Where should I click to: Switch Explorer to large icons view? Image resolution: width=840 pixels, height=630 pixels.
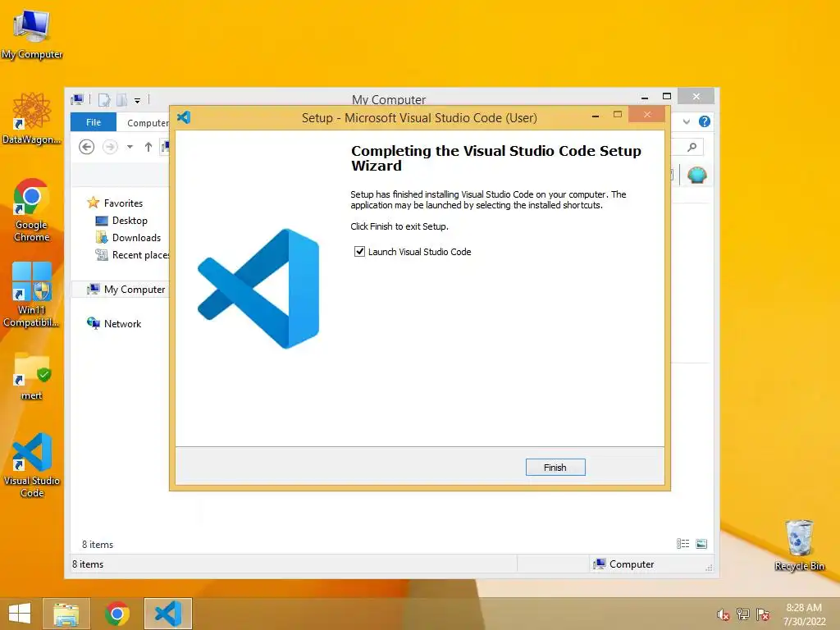[x=701, y=544]
